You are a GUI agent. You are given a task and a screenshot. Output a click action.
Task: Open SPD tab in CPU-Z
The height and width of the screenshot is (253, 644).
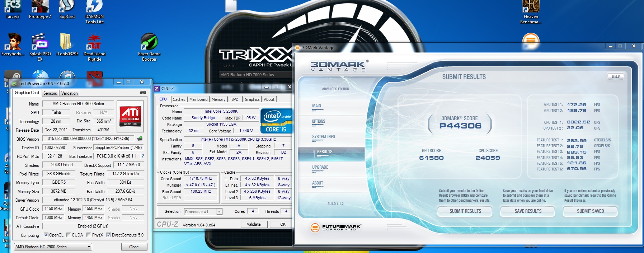[x=235, y=99]
